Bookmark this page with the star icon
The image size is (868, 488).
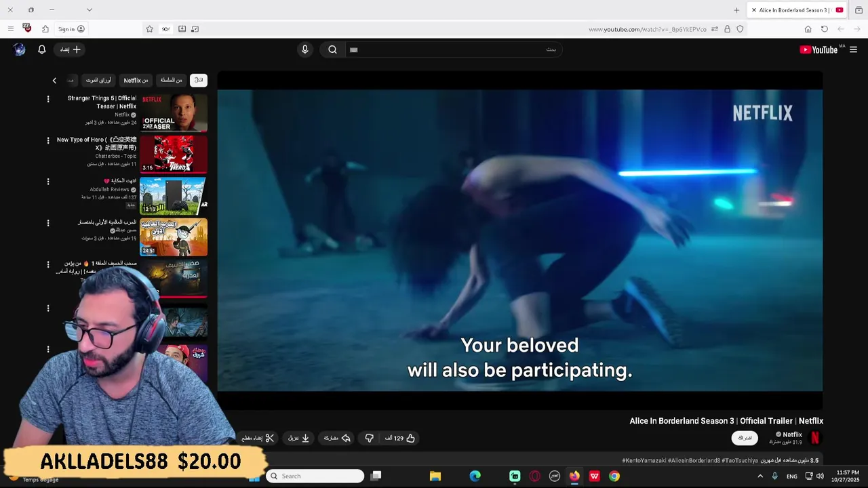149,29
